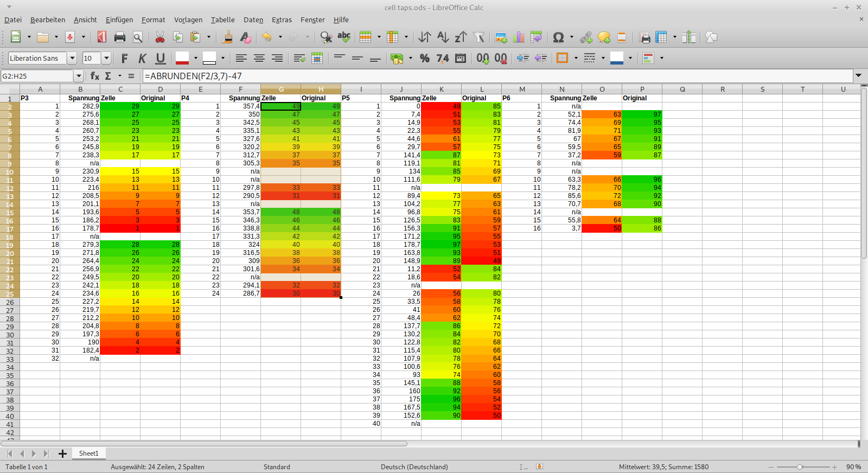
Task: Toggle italic formatting (K button)
Action: coord(142,58)
